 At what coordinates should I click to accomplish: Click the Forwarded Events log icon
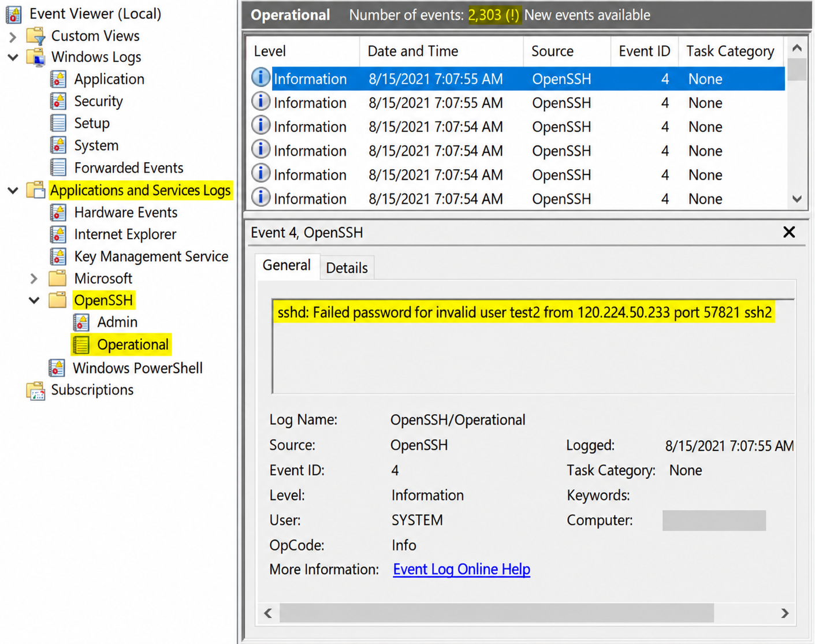58,167
